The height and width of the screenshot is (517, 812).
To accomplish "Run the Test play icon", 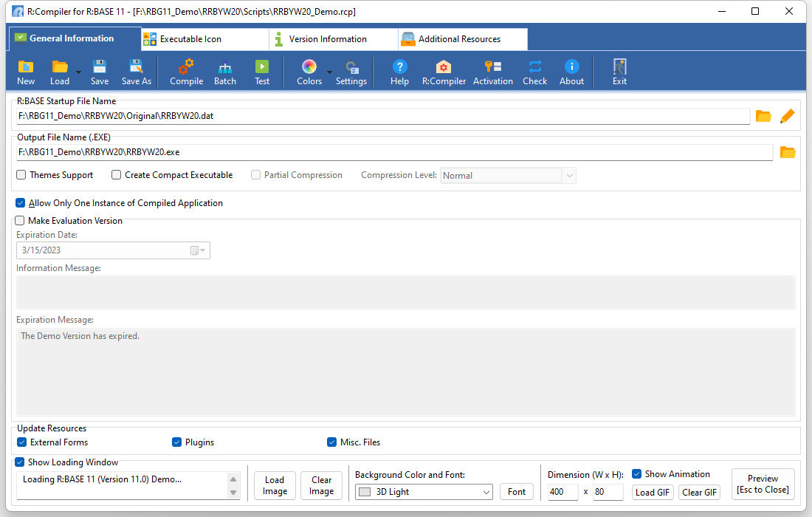I will point(262,66).
